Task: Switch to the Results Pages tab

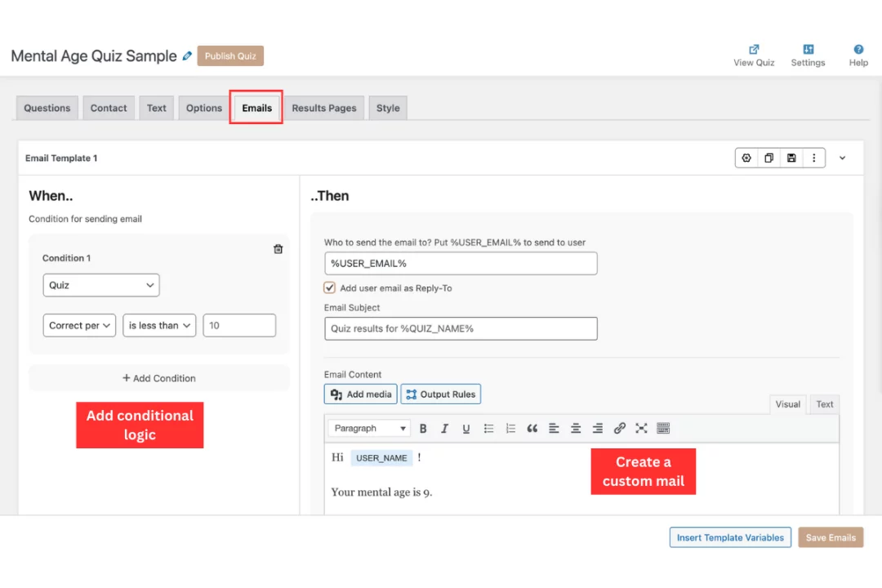Action: tap(324, 108)
